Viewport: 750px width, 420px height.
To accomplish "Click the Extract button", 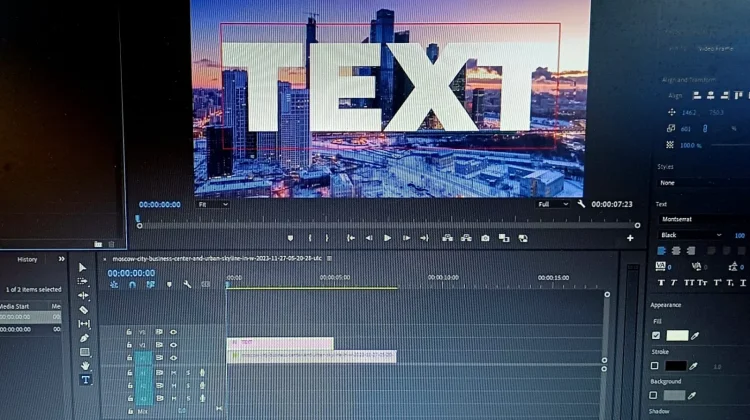I will point(466,238).
